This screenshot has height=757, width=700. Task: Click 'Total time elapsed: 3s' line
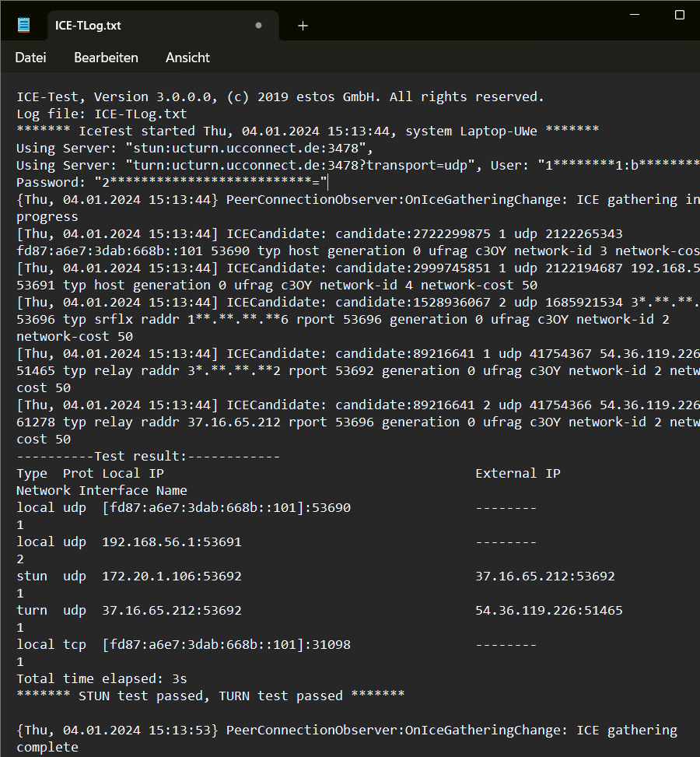[x=101, y=678]
